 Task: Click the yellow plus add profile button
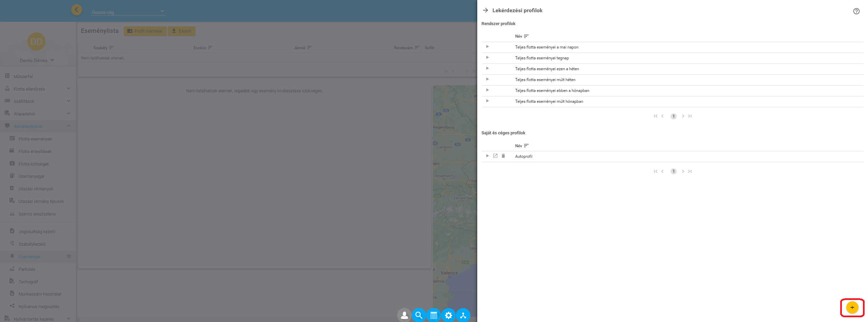[852, 307]
